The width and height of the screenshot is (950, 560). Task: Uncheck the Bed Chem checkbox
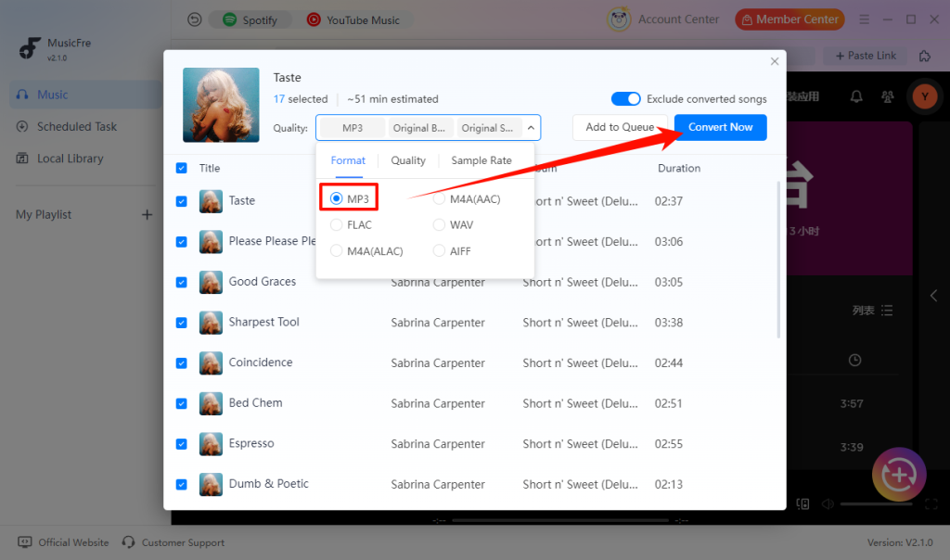click(x=181, y=403)
